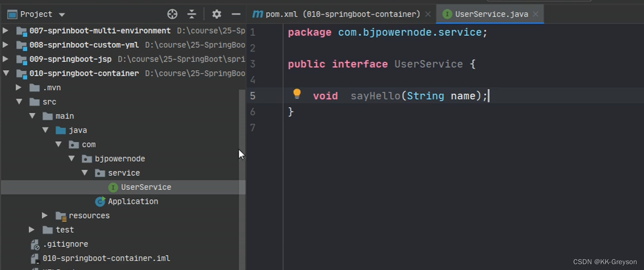This screenshot has width=644, height=270.
Task: Expand the 009-springboot-jsp module
Action: 5,59
